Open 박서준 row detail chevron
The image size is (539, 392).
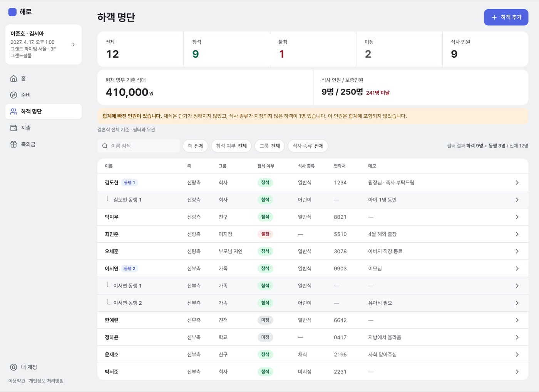click(517, 372)
